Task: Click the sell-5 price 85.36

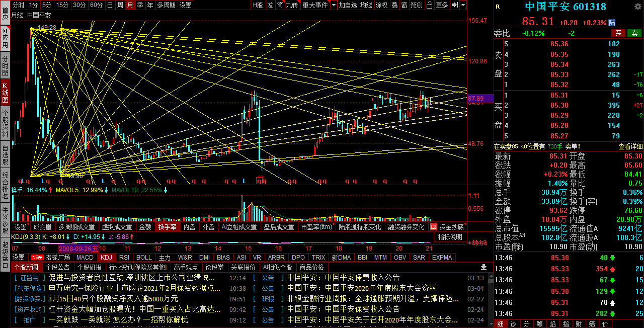Action: [x=559, y=44]
